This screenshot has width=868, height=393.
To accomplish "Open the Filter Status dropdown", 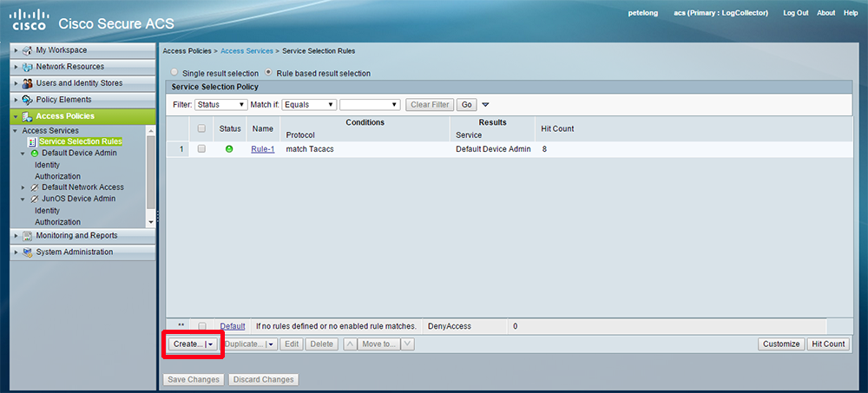I will click(x=220, y=105).
